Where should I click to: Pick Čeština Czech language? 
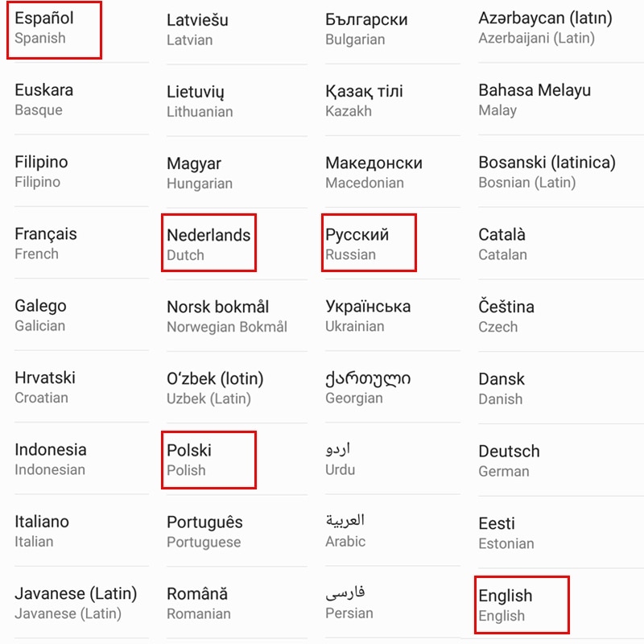[560, 316]
